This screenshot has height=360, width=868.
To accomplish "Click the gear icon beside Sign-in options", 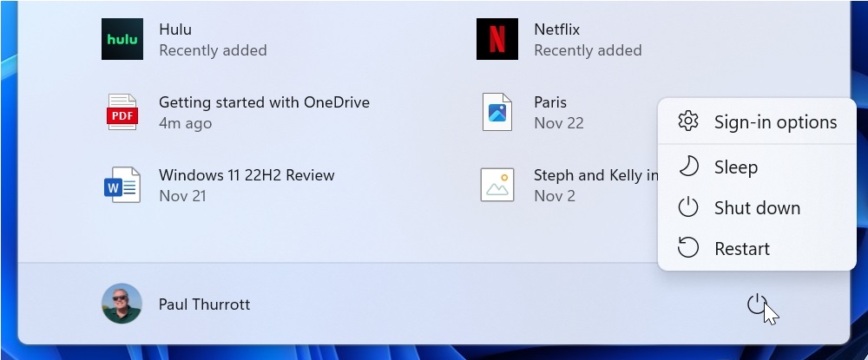I will [x=688, y=121].
